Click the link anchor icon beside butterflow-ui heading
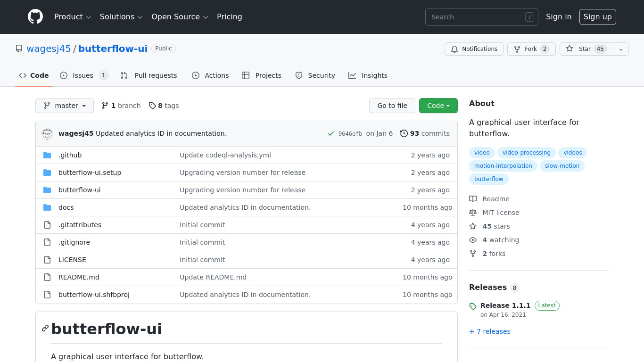The image size is (644, 362). tap(45, 328)
